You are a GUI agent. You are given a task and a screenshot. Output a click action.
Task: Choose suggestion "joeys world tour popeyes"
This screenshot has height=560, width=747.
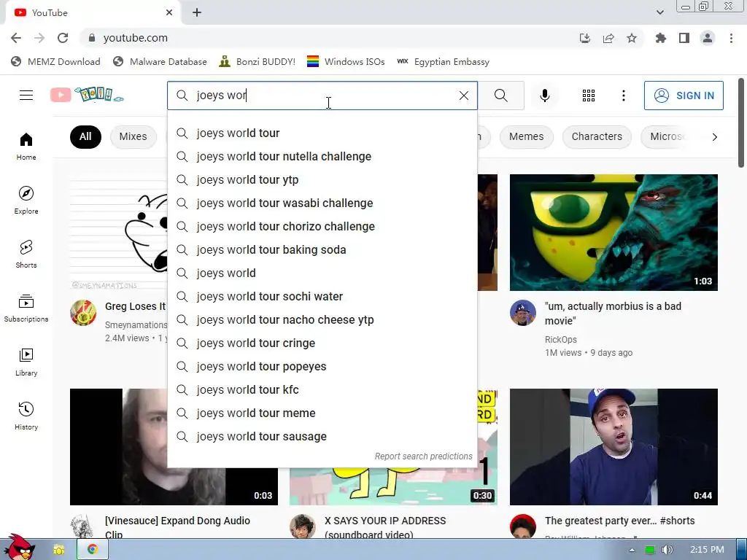click(322, 367)
